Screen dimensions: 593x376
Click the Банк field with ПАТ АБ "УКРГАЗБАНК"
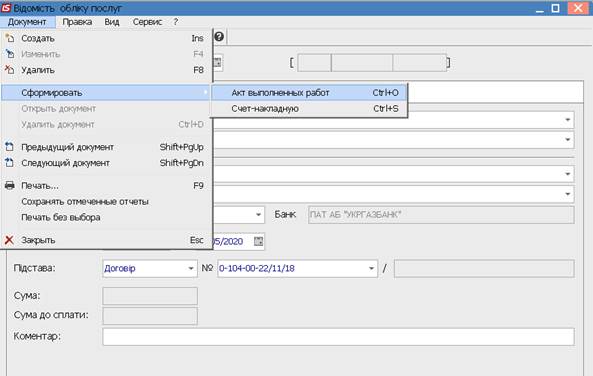point(441,214)
